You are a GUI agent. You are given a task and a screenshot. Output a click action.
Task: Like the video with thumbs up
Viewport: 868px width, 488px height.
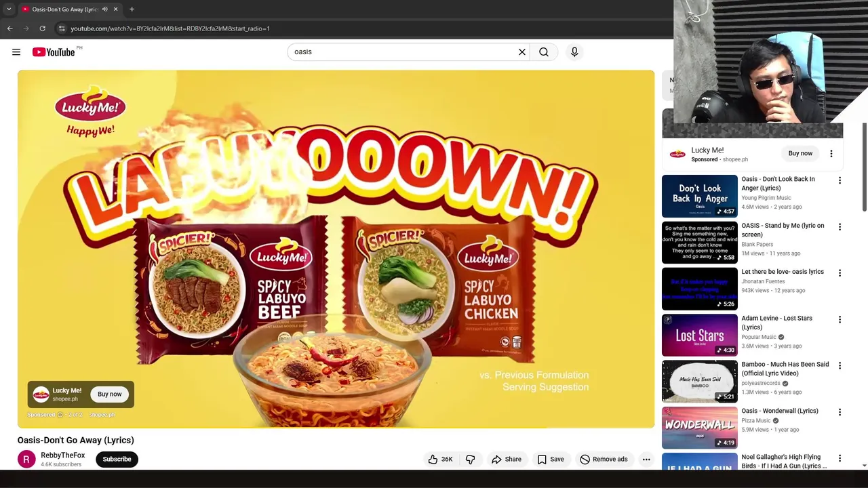click(x=440, y=460)
